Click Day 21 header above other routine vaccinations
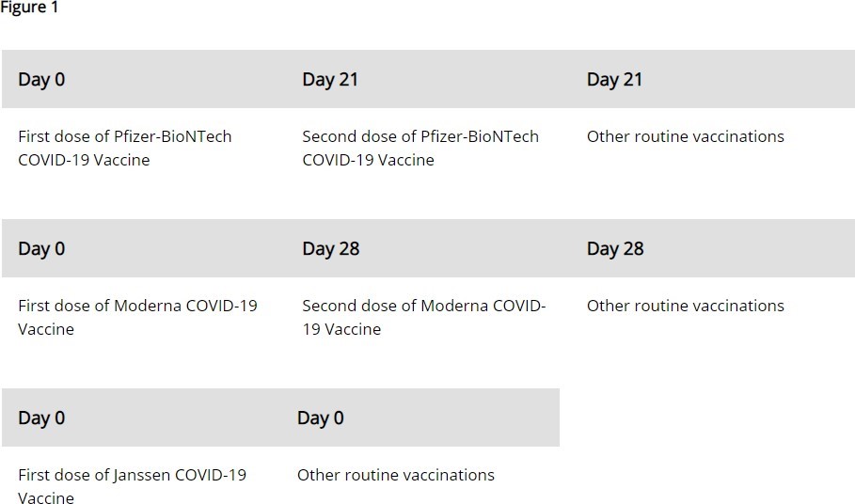Screen dimensions: 855x504 614,79
